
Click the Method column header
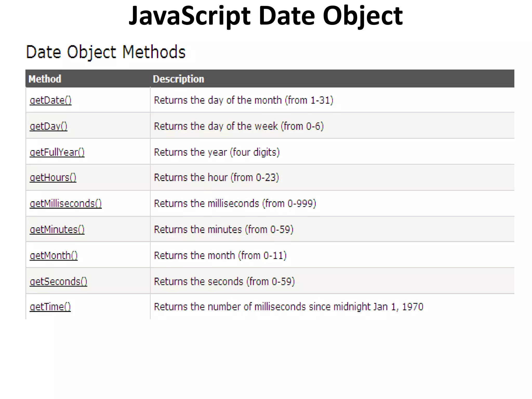point(45,79)
